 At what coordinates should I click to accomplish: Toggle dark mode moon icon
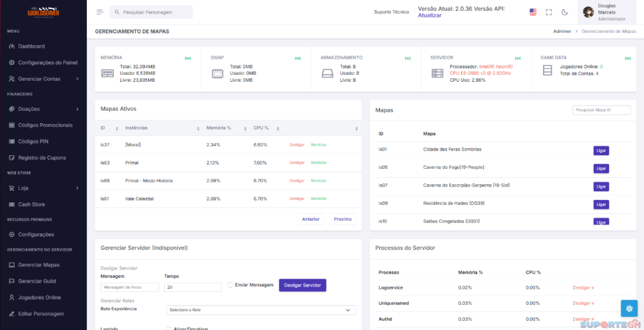pos(565,12)
